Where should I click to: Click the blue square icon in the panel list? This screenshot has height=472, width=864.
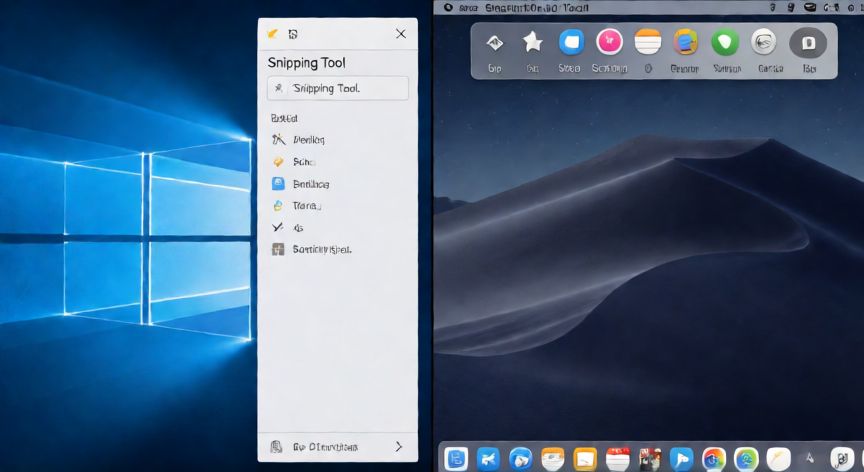coord(278,183)
